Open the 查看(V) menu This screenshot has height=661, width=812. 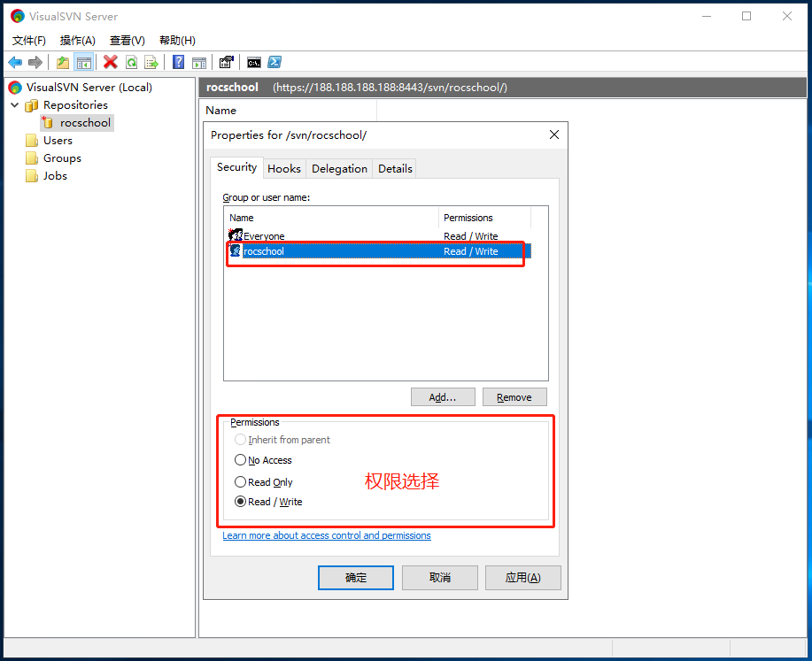point(127,41)
